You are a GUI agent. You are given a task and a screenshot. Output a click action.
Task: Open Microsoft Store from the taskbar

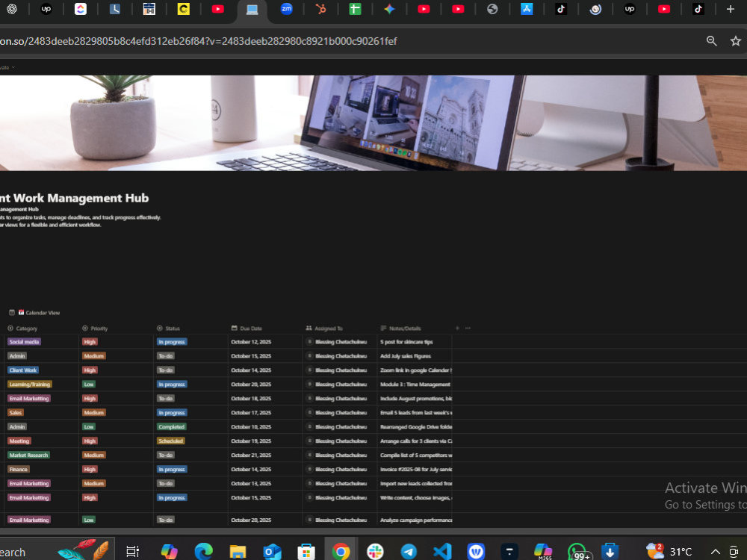click(x=306, y=552)
